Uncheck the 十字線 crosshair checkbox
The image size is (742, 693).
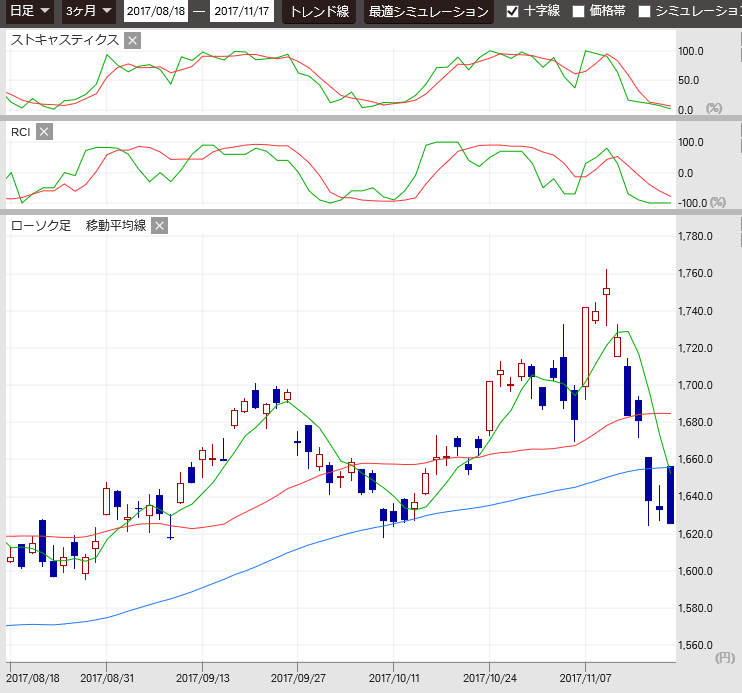click(513, 12)
